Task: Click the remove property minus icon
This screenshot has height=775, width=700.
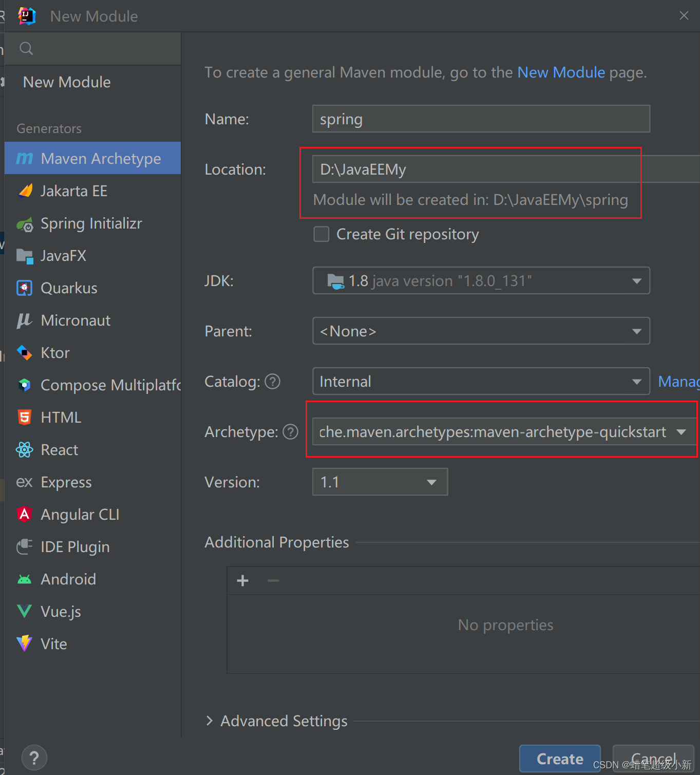Action: (x=273, y=581)
